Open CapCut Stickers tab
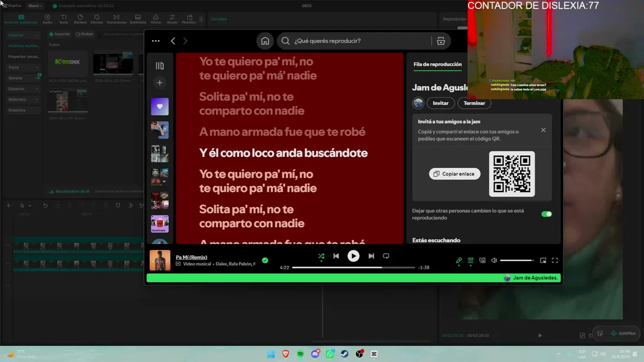Screen dimensions: 644x362 tap(80, 19)
